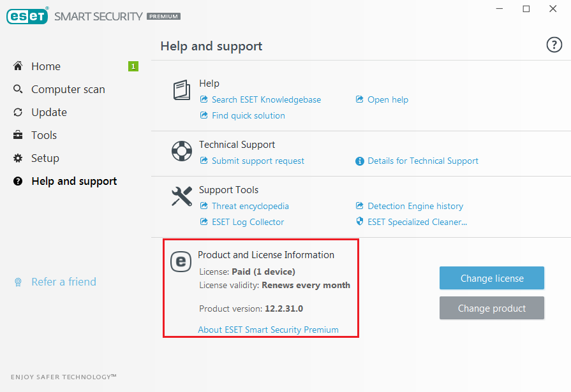Click the Technical Support lifebuoy icon
Image resolution: width=571 pixels, height=392 pixels.
click(x=182, y=151)
